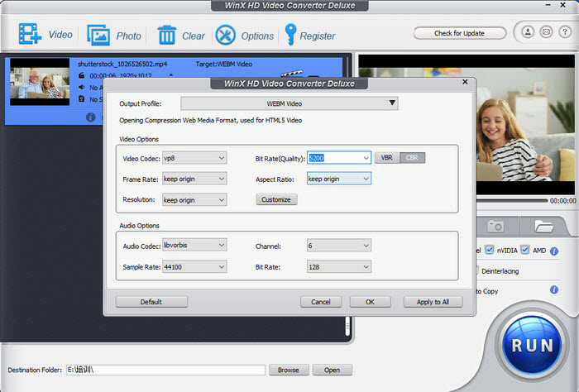The height and width of the screenshot is (392, 579).
Task: Open the Aspect Ratio dropdown
Action: 339,179
